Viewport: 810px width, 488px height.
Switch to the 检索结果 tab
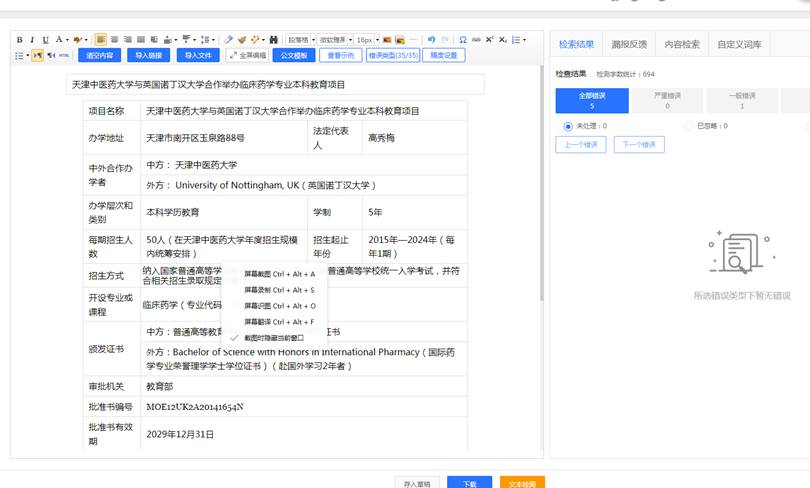[577, 44]
